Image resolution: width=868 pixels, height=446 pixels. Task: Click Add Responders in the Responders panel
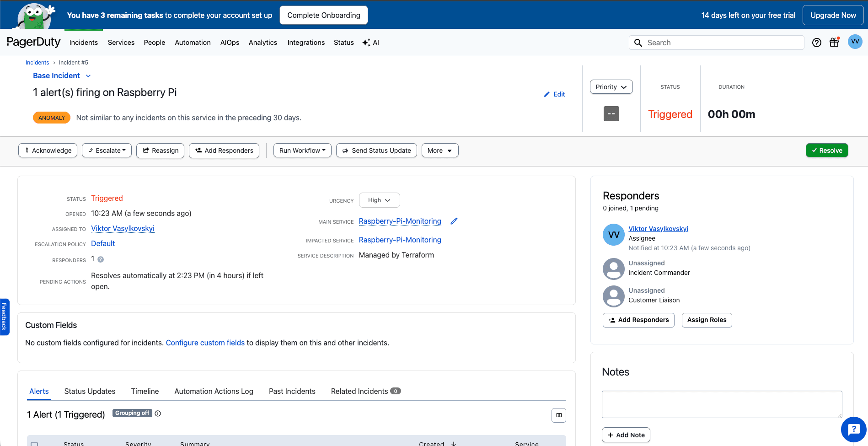click(638, 320)
